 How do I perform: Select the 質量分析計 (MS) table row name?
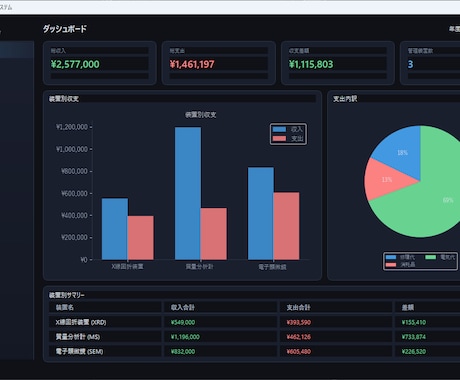coord(78,337)
